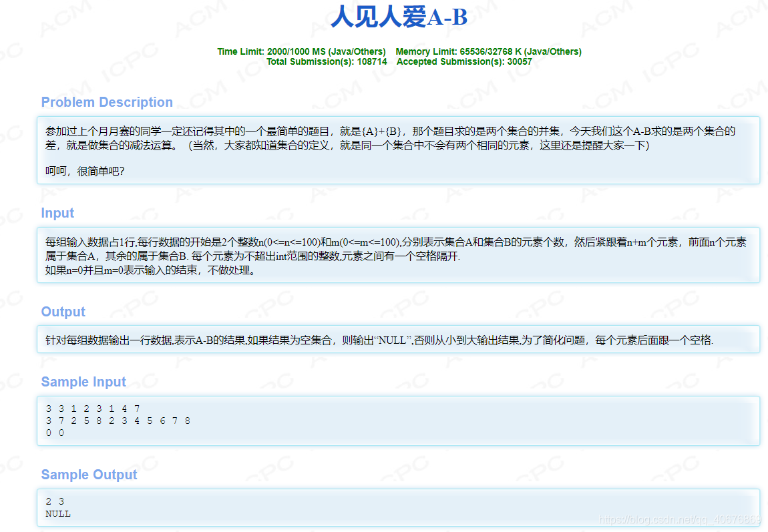The height and width of the screenshot is (532, 768).
Task: Click the title 人见人爱A-B
Action: point(399,17)
